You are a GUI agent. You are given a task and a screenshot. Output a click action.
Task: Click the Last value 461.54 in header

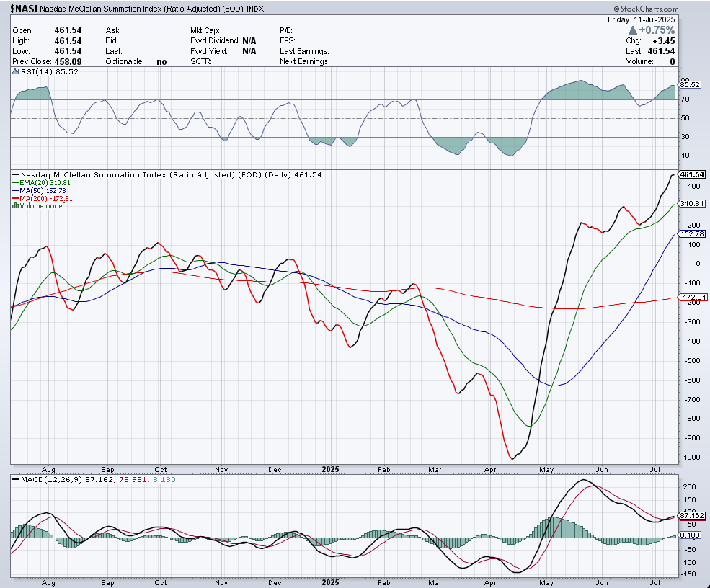point(661,51)
